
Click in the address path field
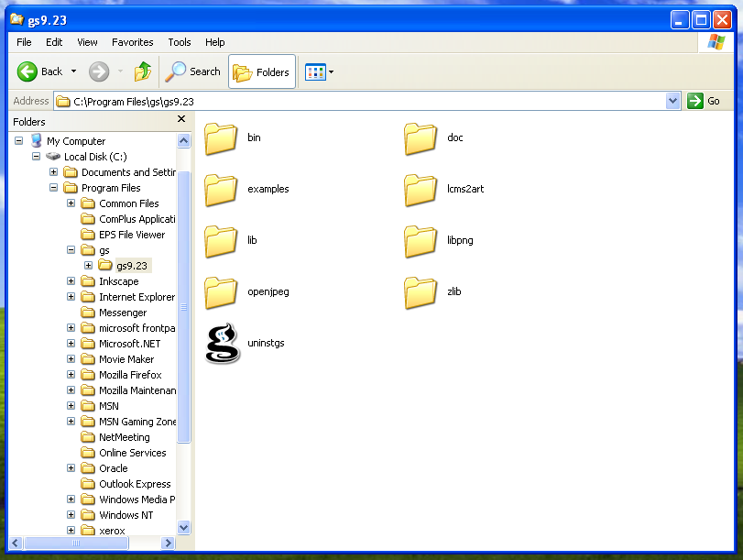(x=360, y=102)
